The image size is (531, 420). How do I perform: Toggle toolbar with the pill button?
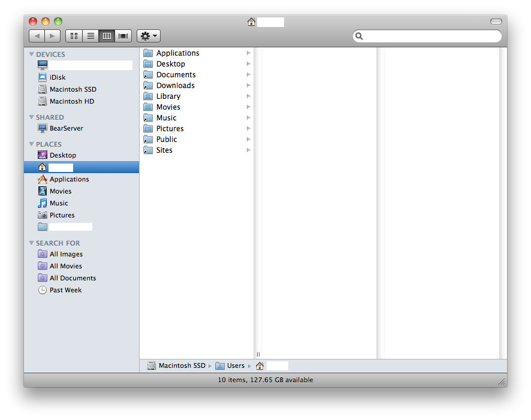(496, 22)
